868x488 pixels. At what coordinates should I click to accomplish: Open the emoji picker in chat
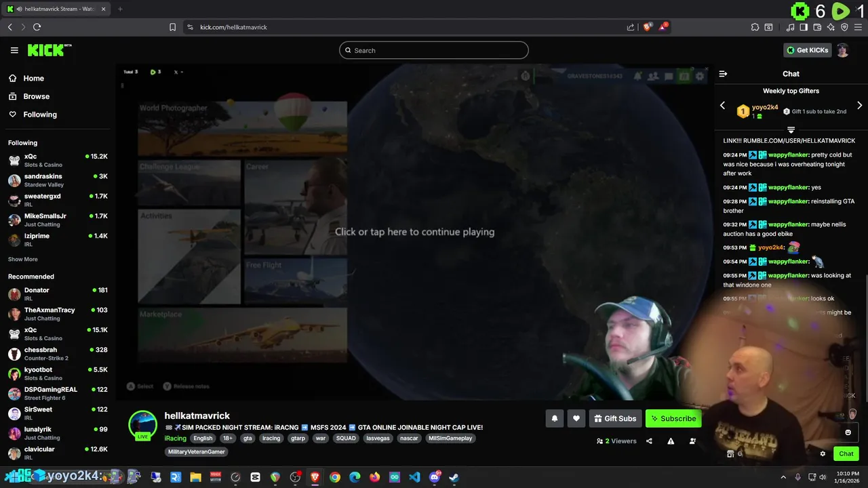848,432
